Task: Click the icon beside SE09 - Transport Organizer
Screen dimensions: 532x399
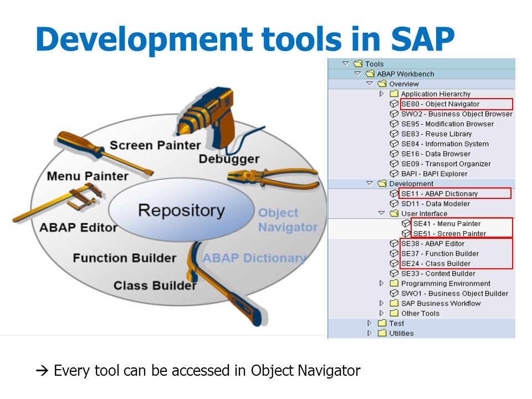Action: point(394,163)
